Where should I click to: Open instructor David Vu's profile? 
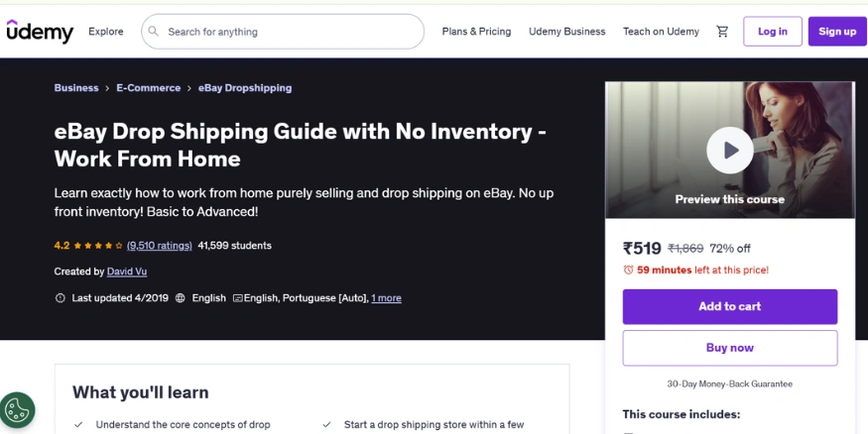[x=127, y=271]
